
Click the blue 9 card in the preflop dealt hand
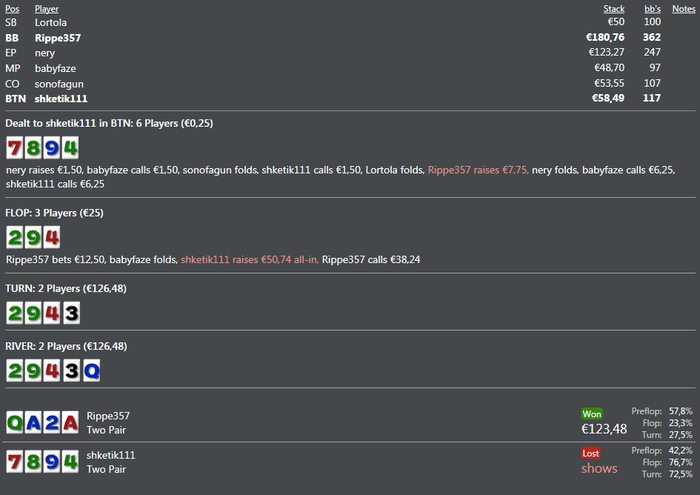51,149
